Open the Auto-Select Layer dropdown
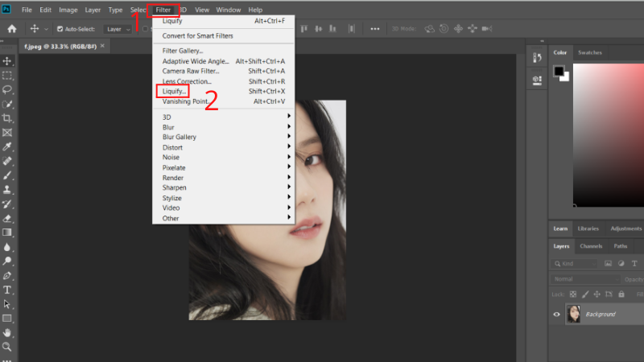This screenshot has width=644, height=362. (x=118, y=29)
